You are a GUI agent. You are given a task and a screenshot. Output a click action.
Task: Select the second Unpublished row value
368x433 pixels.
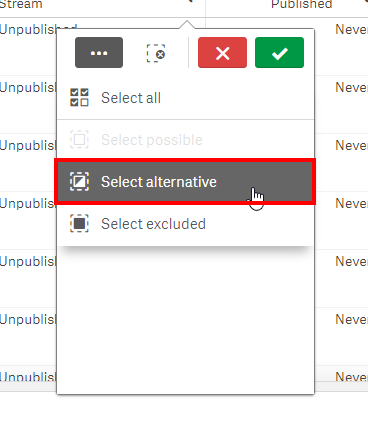coord(28,88)
